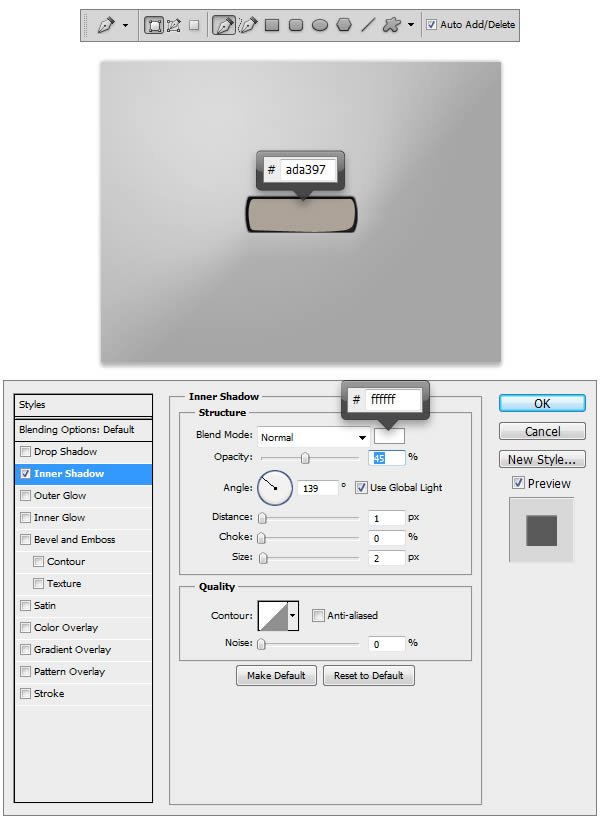Click the Reset to Default button
The height and width of the screenshot is (825, 600).
(368, 676)
